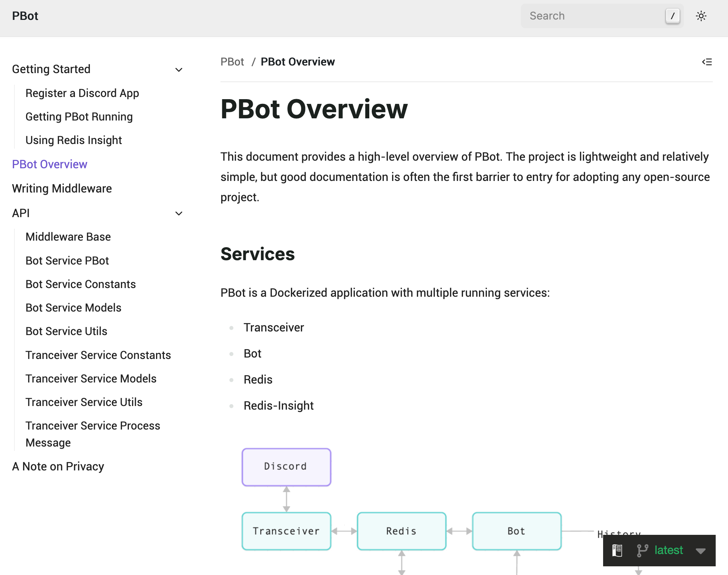The width and height of the screenshot is (728, 575).
Task: Click the Bot list item
Action: (x=252, y=354)
